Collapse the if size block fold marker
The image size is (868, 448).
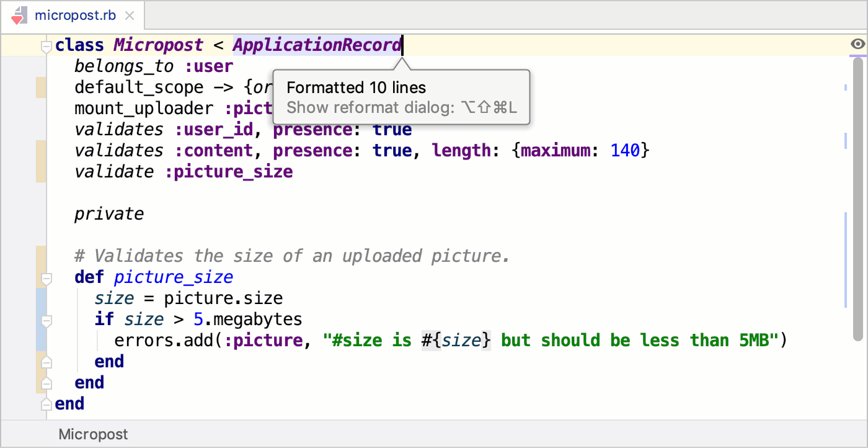(x=45, y=320)
